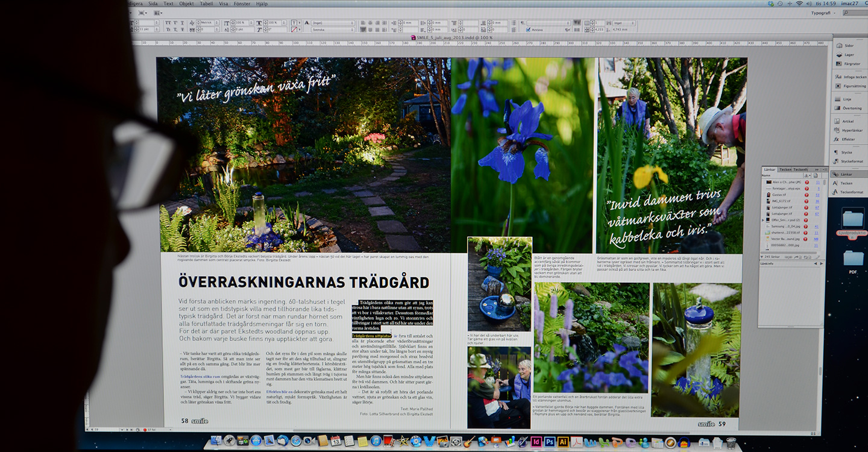This screenshot has width=868, height=452.
Task: Click the fill color swatch in control panel
Action: coord(293,22)
